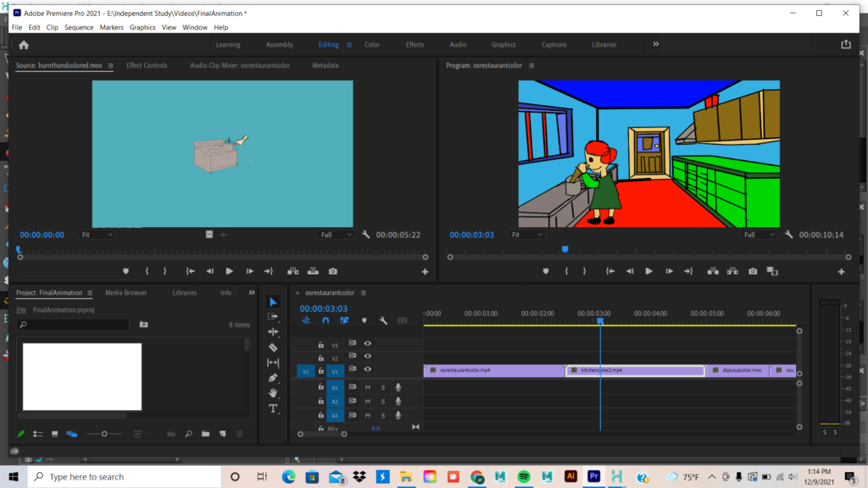This screenshot has width=868, height=488.
Task: Mute audio track A1
Action: tap(368, 387)
